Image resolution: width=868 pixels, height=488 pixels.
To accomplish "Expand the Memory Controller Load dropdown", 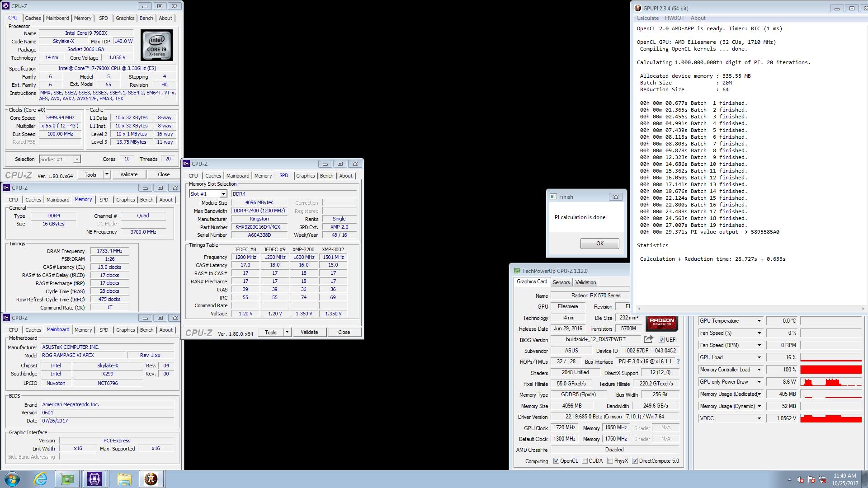I will (759, 370).
